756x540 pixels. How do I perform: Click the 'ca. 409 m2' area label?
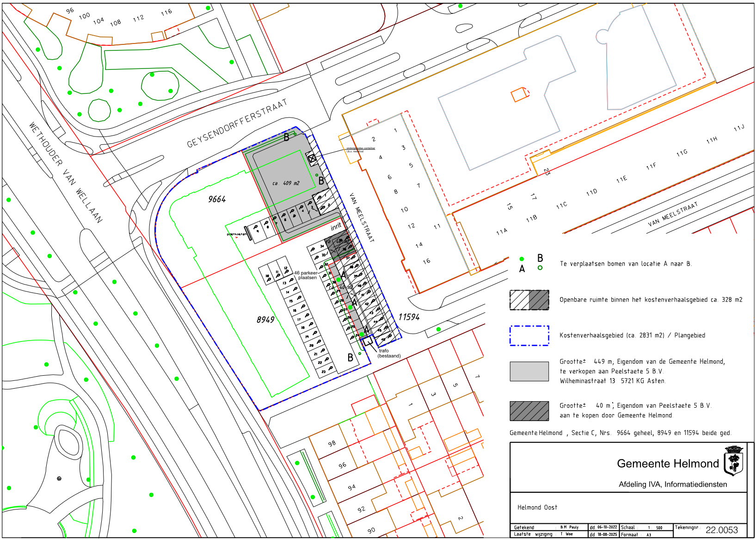click(x=286, y=183)
